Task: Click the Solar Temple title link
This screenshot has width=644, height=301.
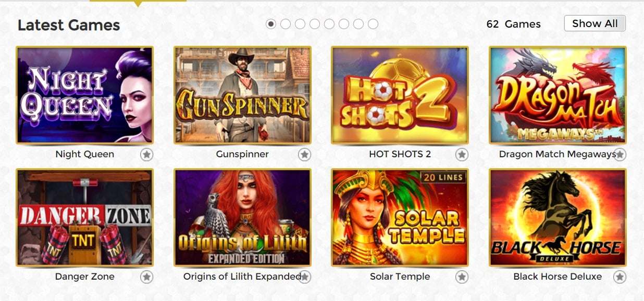Action: pos(400,277)
